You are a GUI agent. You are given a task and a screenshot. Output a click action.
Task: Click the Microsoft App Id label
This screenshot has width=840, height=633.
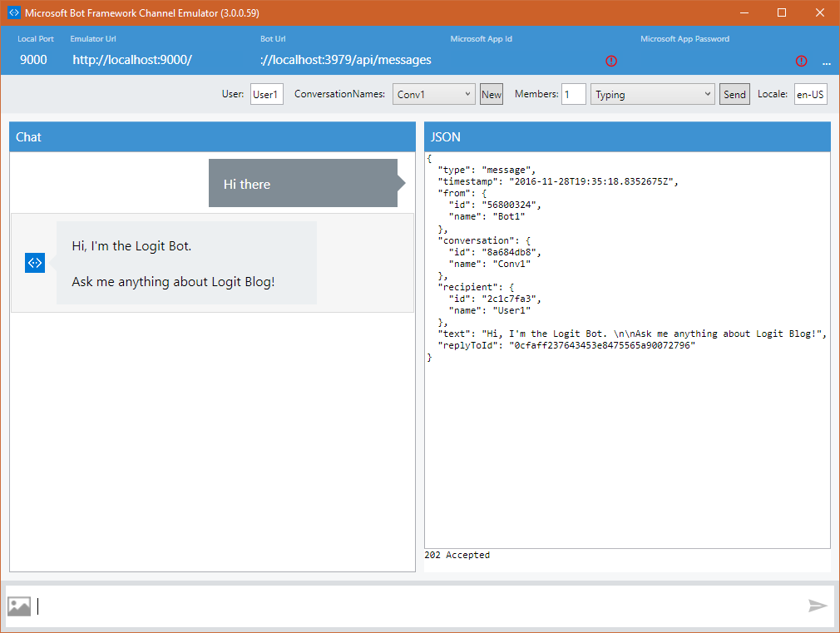pos(481,38)
